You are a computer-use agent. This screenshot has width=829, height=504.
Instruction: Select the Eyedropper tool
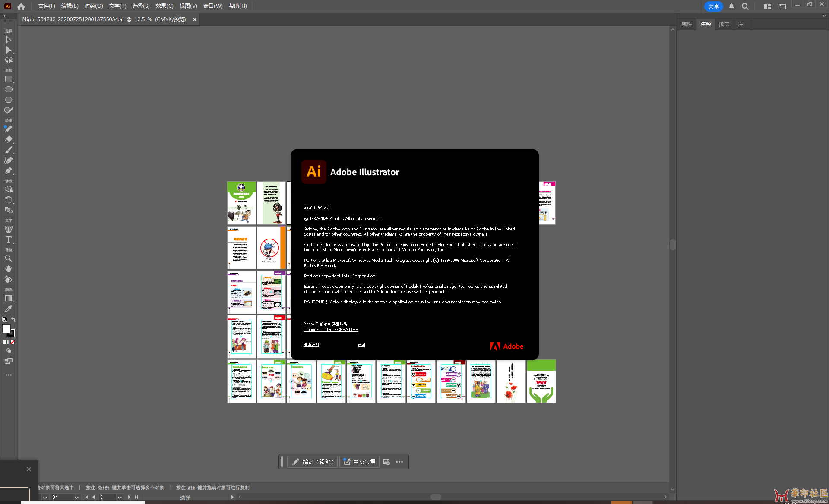(9, 309)
